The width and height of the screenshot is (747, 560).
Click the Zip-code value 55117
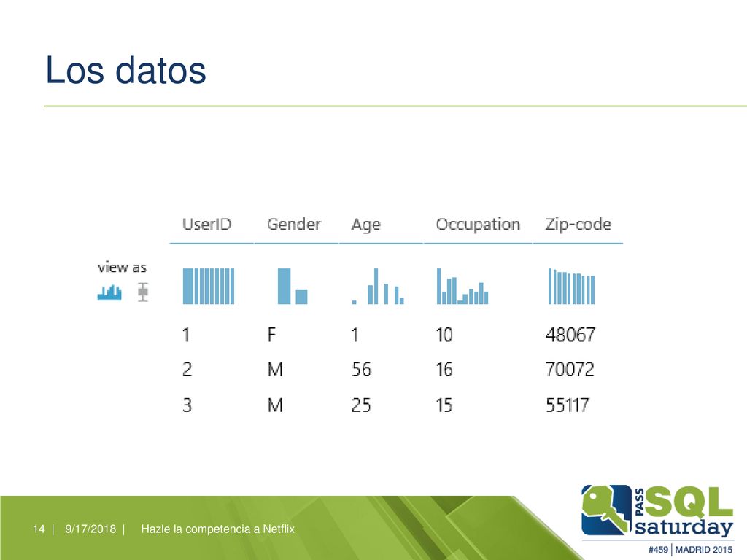(568, 405)
